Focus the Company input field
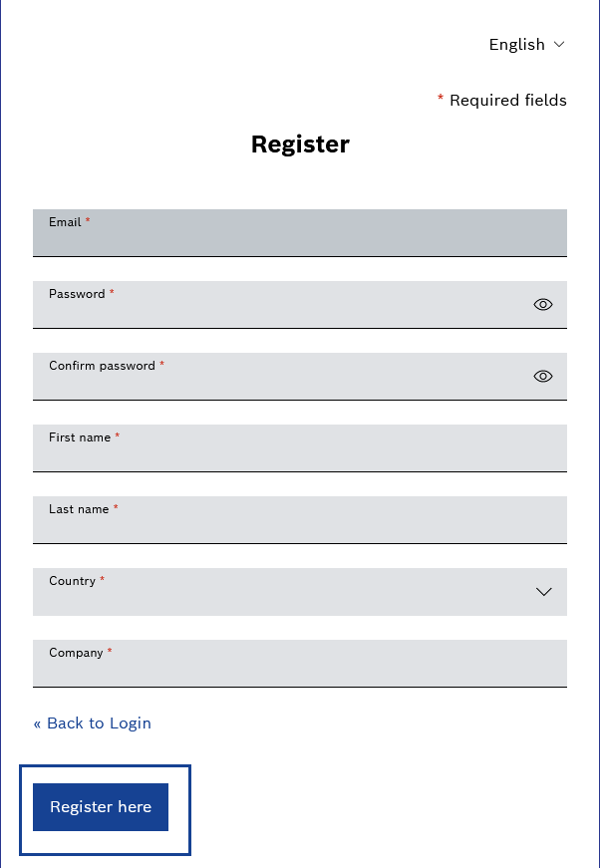The image size is (600, 868). coord(300,663)
